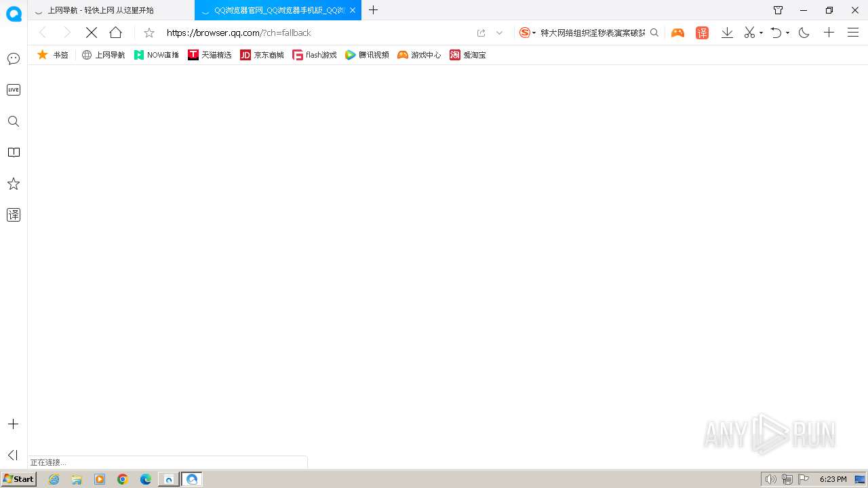Image resolution: width=868 pixels, height=488 pixels.
Task: Open the LIVE sidebar icon
Action: 14,89
